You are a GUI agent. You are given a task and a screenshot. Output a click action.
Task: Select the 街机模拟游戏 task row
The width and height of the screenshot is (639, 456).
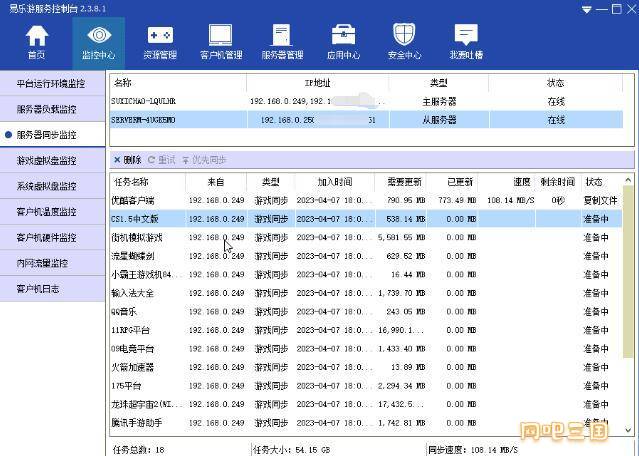pyautogui.click(x=366, y=238)
